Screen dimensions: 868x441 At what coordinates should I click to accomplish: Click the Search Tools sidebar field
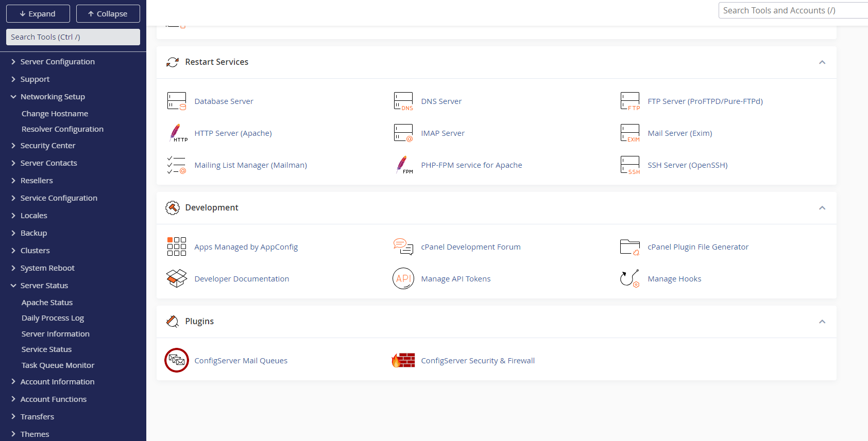point(73,37)
